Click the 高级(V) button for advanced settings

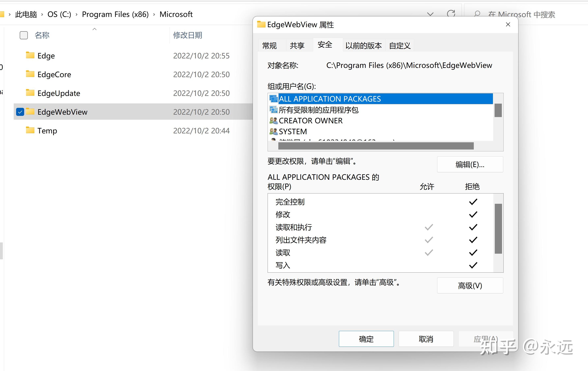pyautogui.click(x=470, y=286)
